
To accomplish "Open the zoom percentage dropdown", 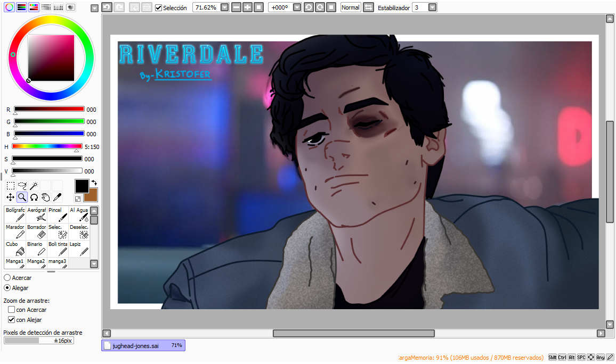I will click(x=224, y=7).
